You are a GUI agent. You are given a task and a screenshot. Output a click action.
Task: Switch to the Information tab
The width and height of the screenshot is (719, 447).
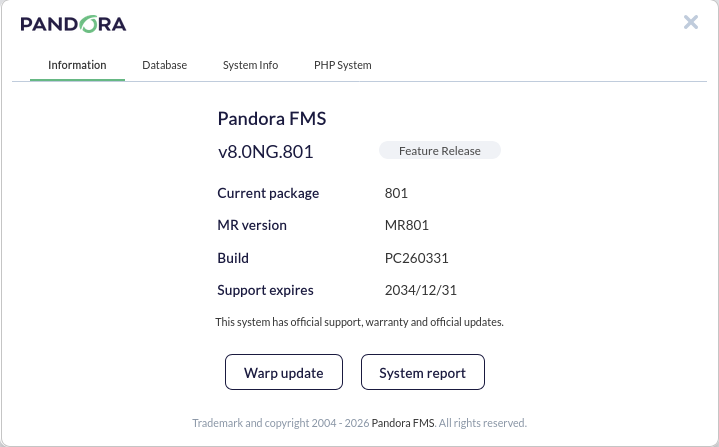77,65
